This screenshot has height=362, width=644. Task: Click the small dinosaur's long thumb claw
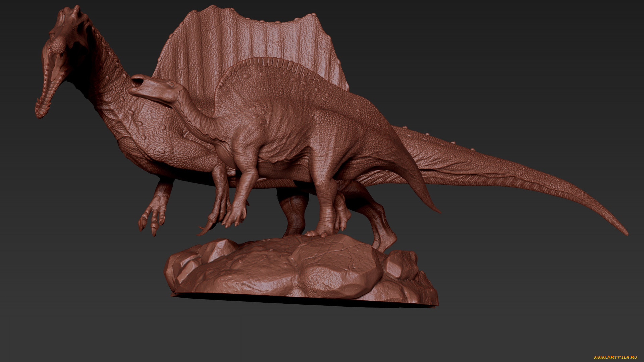[207, 228]
